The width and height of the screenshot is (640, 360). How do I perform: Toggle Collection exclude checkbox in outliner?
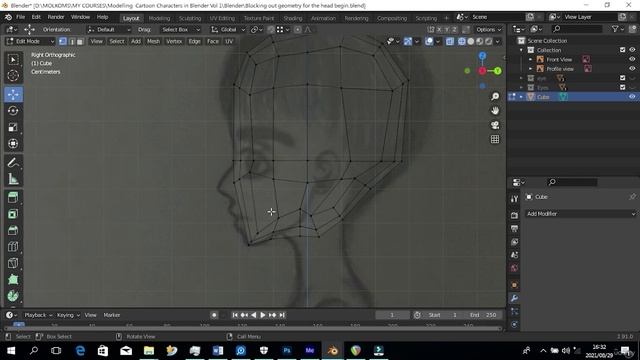point(622,50)
